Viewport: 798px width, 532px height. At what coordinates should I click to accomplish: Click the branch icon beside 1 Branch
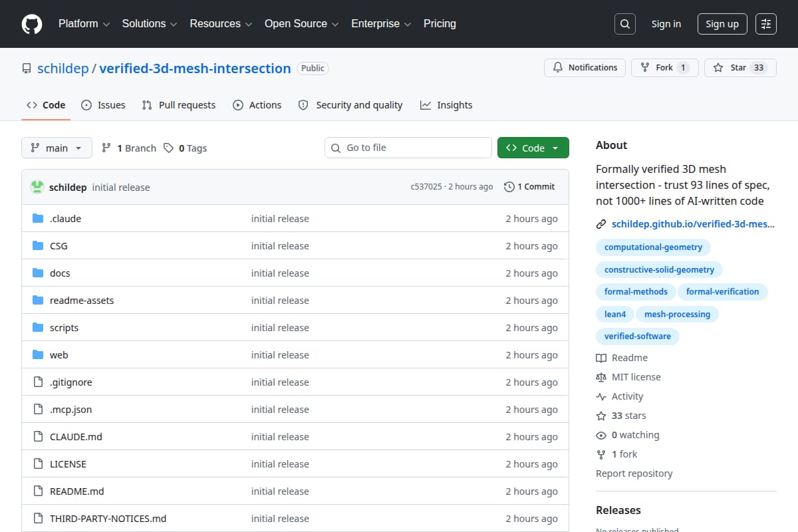[x=106, y=148]
